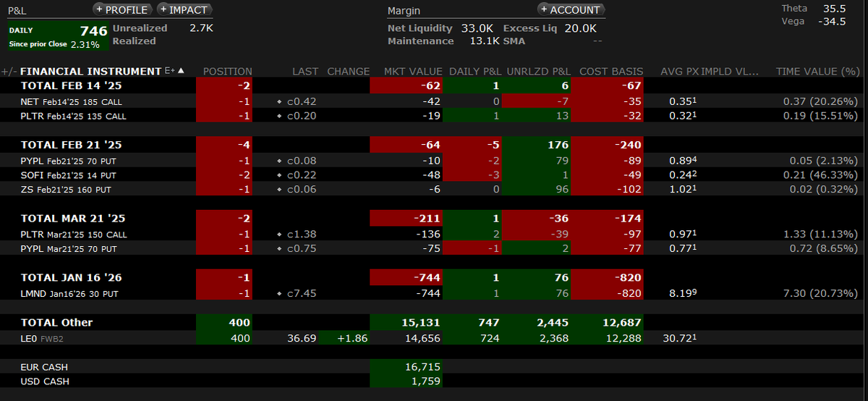Open the P&L Profile button
The image size is (868, 401).
[x=122, y=10]
